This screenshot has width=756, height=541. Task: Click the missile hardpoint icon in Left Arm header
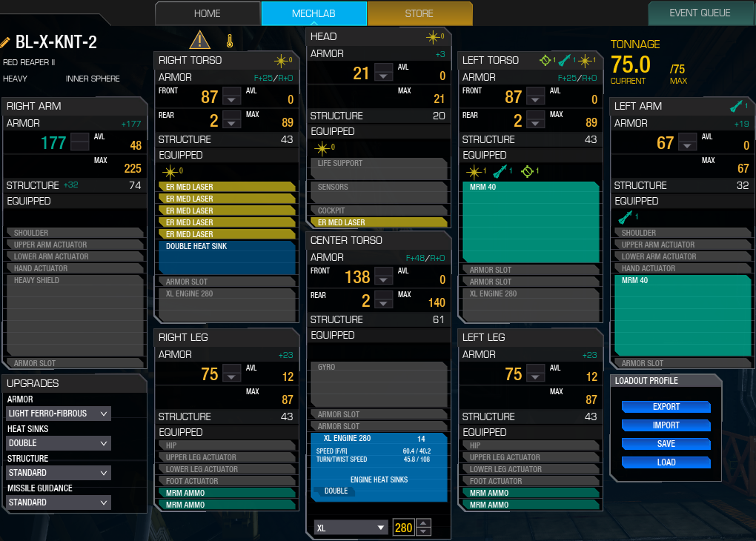(736, 106)
